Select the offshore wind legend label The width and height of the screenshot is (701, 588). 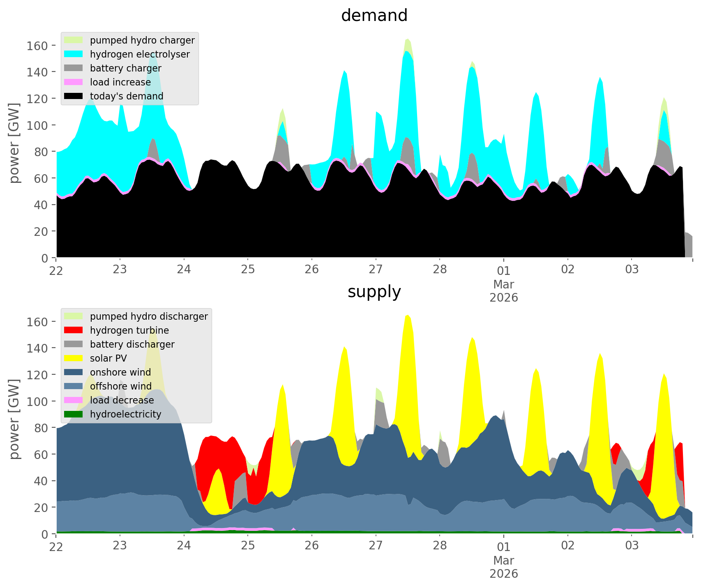121,386
